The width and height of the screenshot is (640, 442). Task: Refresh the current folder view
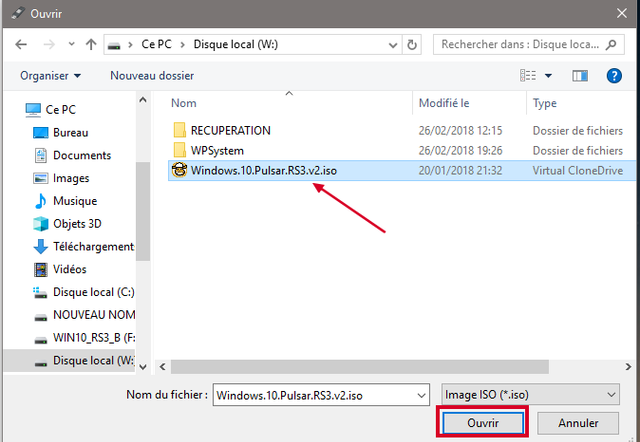[x=412, y=44]
